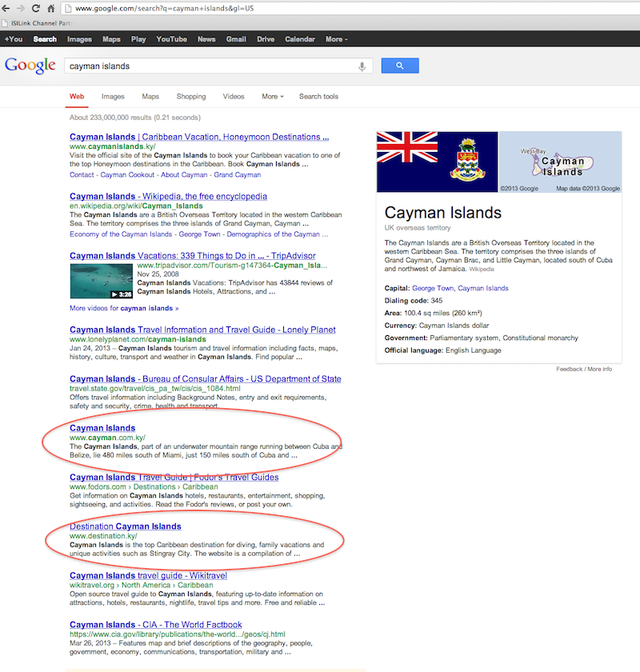The image size is (640, 672).
Task: Click More videos for cayman islands
Action: pos(124,308)
